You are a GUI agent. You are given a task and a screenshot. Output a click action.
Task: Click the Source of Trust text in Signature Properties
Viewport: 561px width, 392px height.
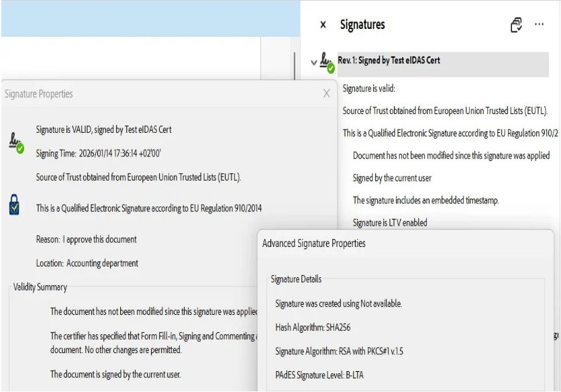tap(138, 177)
